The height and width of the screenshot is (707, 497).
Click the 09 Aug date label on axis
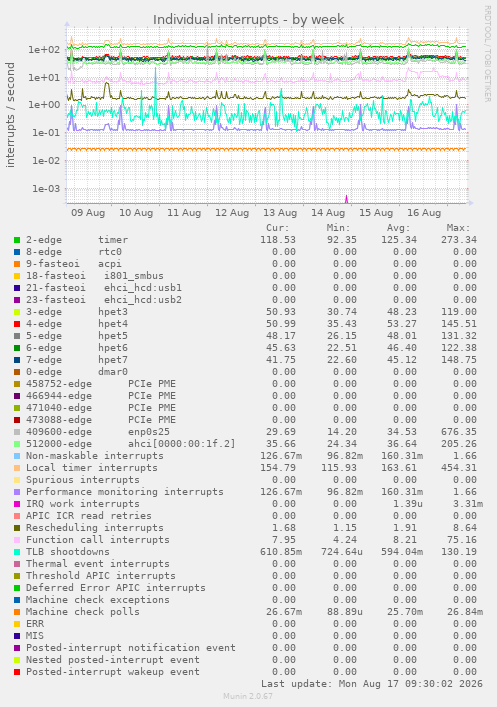[x=88, y=213]
